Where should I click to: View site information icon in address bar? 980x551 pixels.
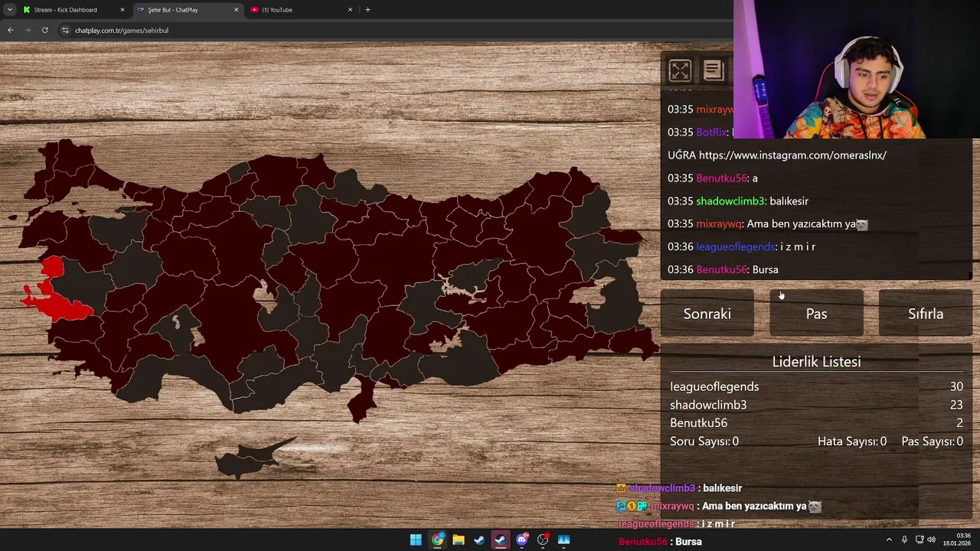click(66, 30)
